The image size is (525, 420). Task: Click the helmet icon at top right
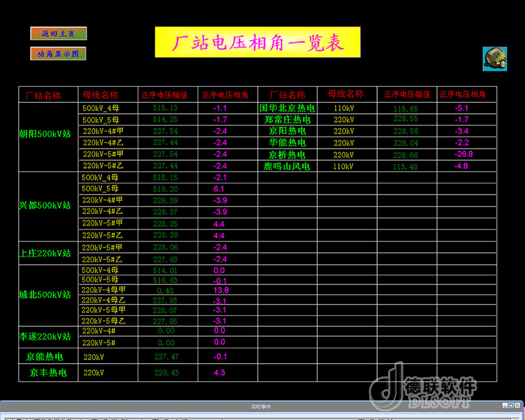coord(494,59)
